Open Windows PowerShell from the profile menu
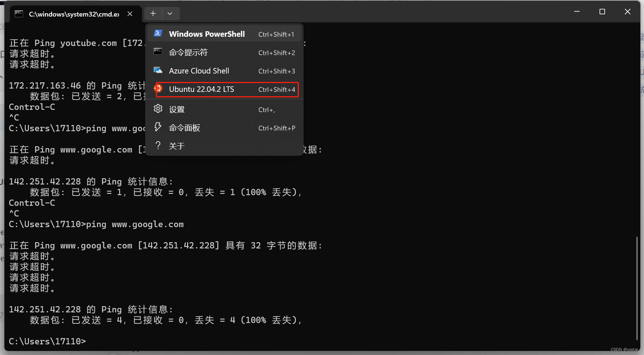The width and height of the screenshot is (644, 355). pyautogui.click(x=207, y=34)
